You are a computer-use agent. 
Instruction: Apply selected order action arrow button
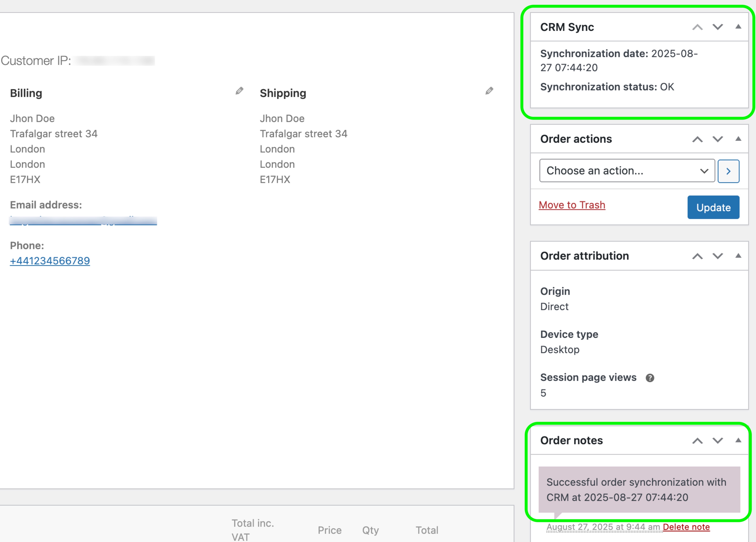coord(728,171)
